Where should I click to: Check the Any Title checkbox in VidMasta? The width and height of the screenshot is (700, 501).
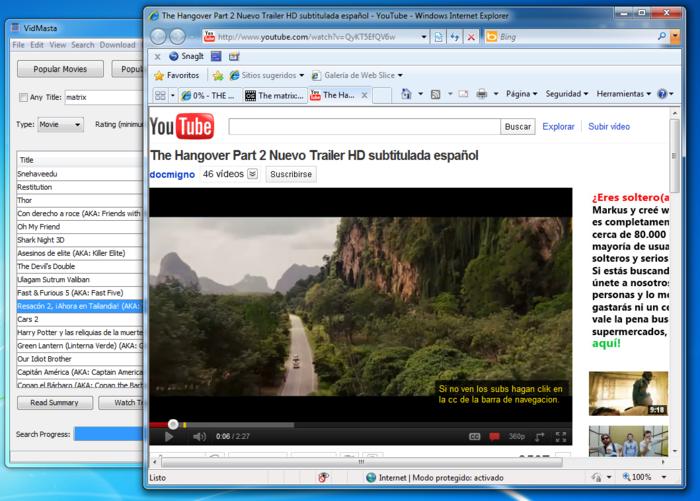pyautogui.click(x=23, y=97)
